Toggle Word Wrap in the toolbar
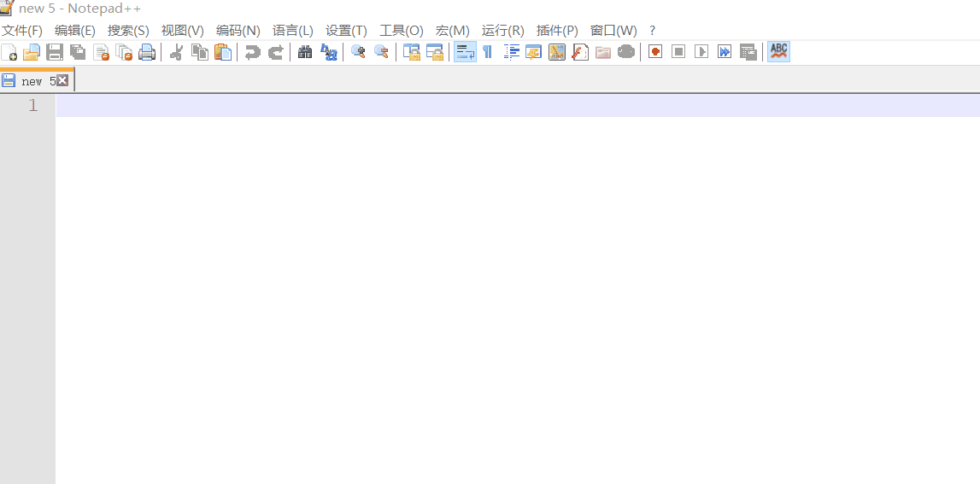Viewport: 980px width, 484px height. click(x=465, y=52)
